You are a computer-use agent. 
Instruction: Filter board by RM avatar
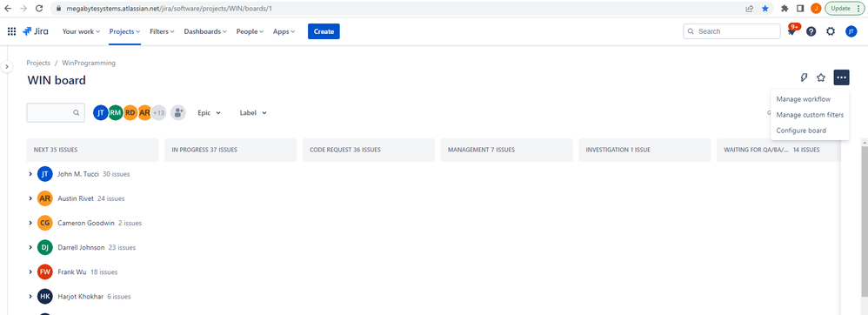(115, 112)
